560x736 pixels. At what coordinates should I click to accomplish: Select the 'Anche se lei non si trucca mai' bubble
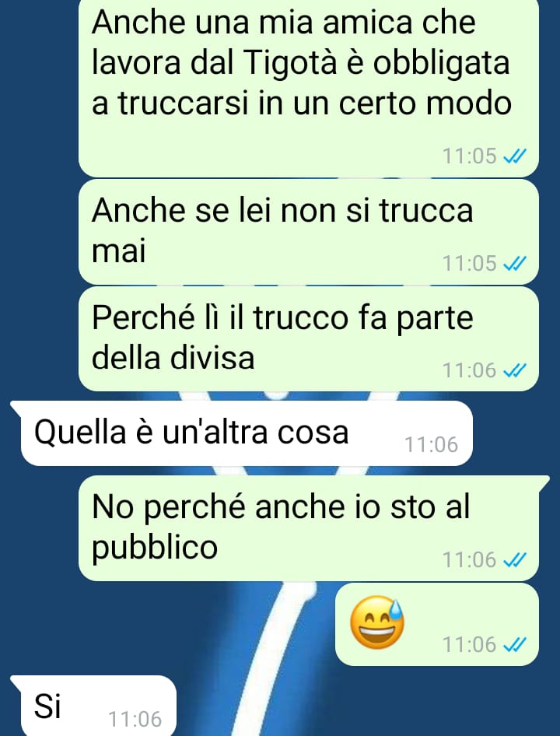(x=309, y=232)
